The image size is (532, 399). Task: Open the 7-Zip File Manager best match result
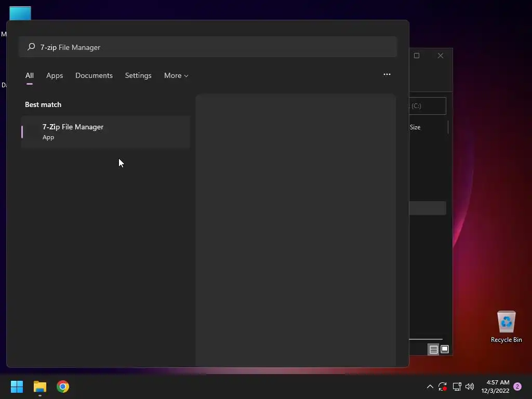tap(105, 131)
